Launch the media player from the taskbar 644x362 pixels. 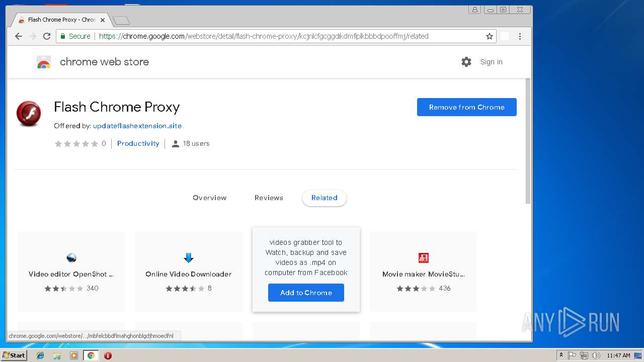pos(74,355)
